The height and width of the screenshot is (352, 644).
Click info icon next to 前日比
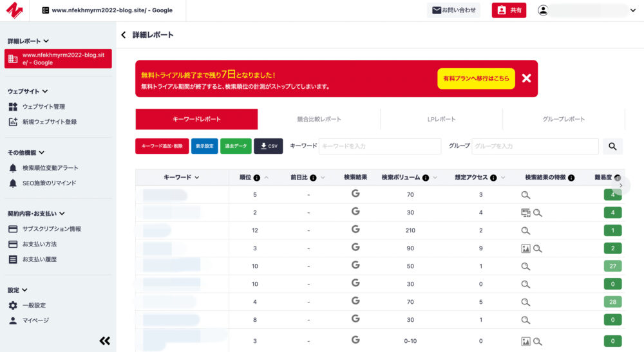pyautogui.click(x=313, y=178)
